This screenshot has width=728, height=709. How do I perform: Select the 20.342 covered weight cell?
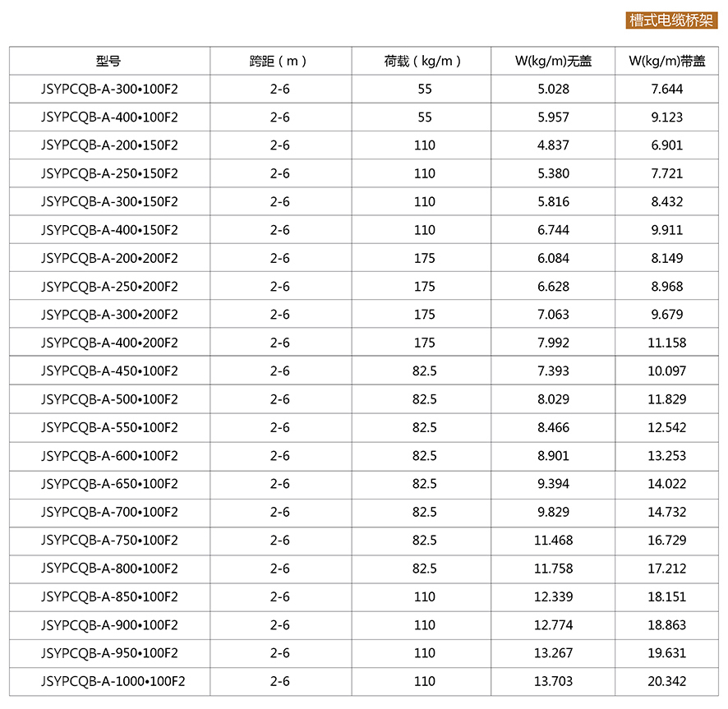666,681
